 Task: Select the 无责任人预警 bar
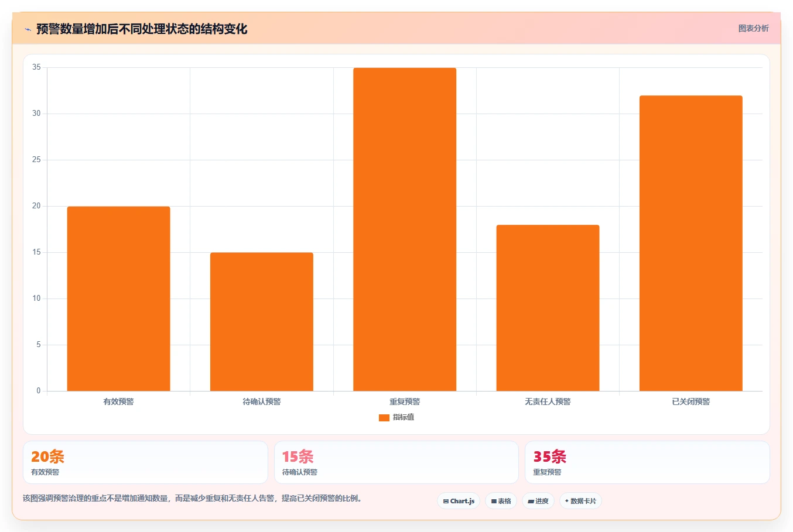[x=548, y=308]
